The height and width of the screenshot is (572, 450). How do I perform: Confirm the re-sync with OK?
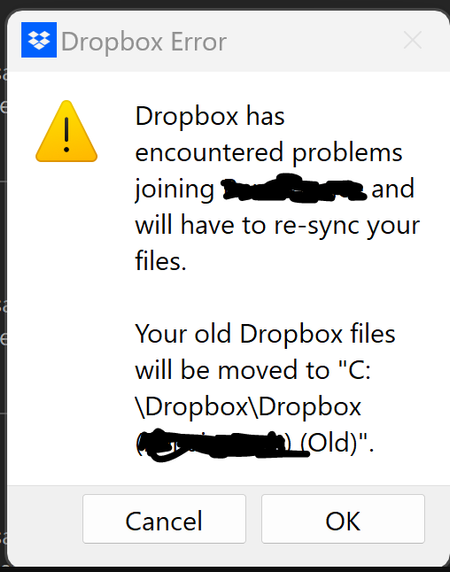pos(343,519)
